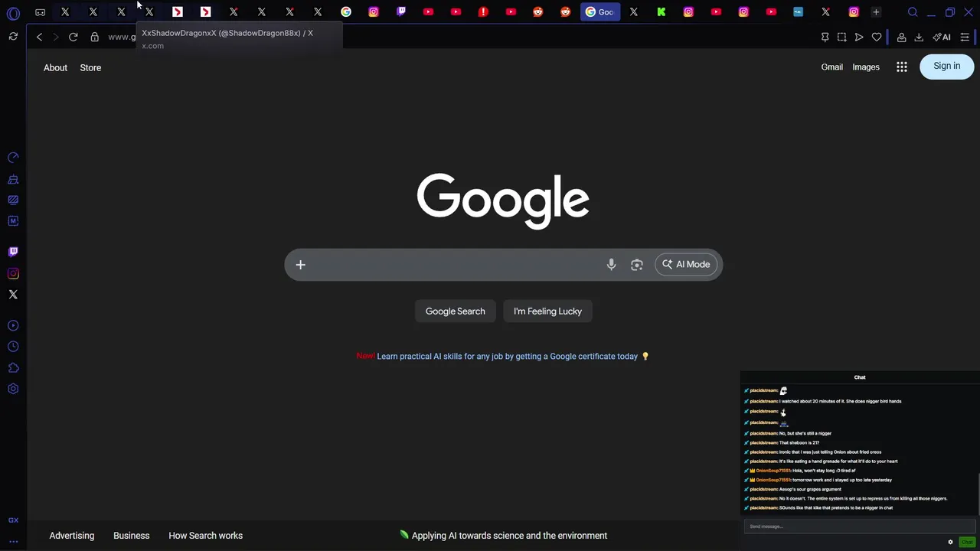Reload the current page
The image size is (980, 551).
(73, 37)
